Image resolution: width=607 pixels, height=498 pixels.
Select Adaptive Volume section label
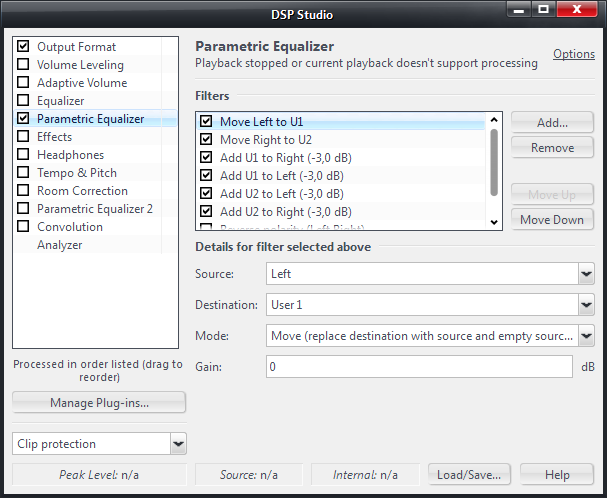tap(82, 83)
